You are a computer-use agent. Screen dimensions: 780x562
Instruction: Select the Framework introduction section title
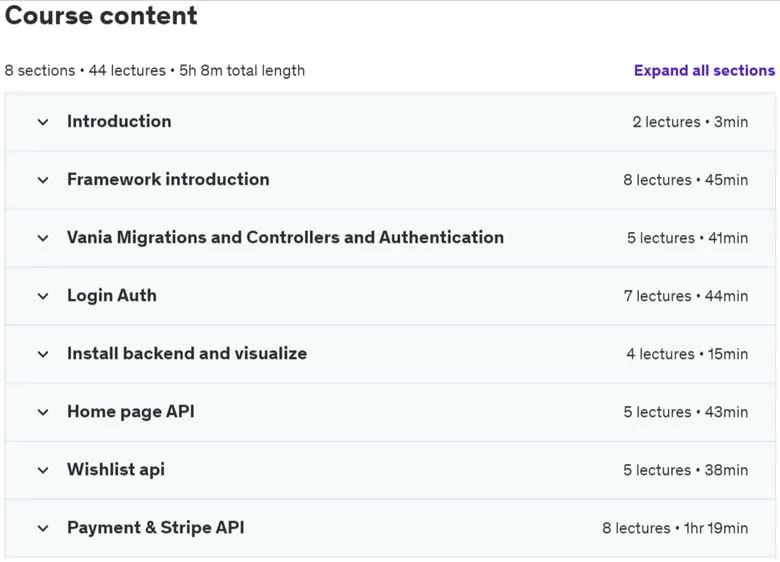[168, 180]
